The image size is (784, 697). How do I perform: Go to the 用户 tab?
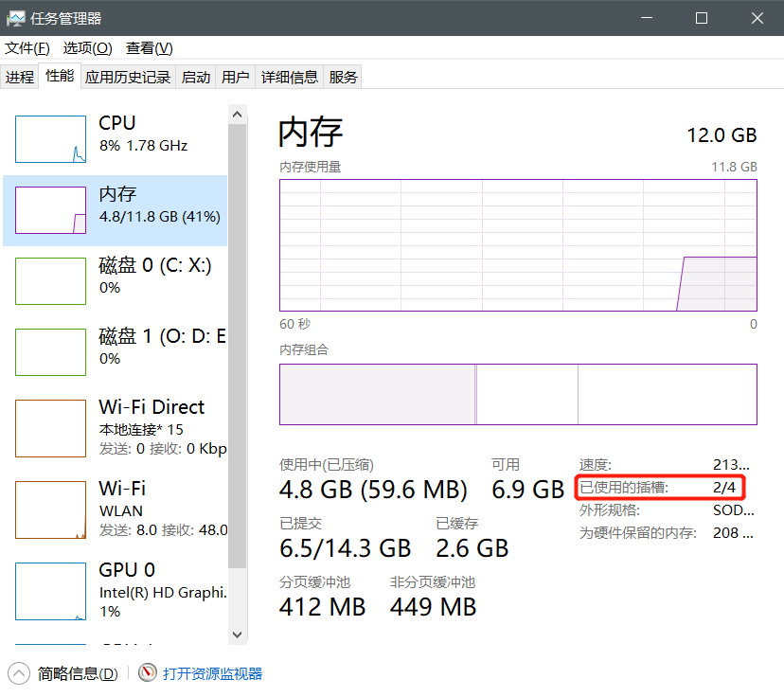pyautogui.click(x=236, y=77)
